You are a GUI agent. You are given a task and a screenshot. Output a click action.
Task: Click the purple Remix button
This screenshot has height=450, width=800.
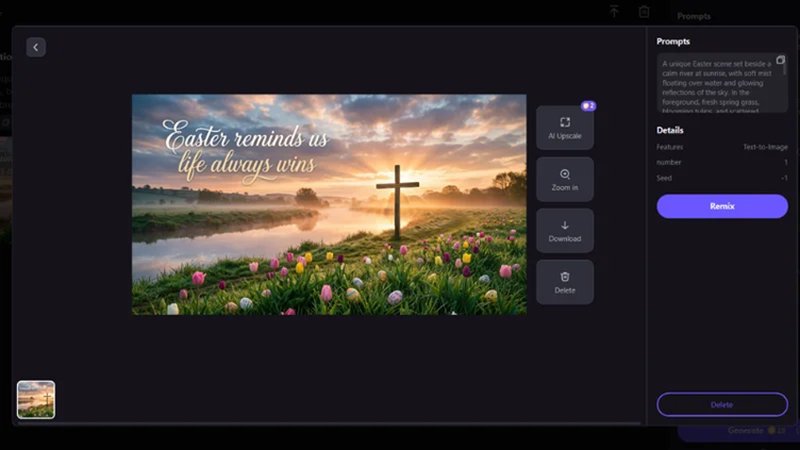tap(722, 206)
